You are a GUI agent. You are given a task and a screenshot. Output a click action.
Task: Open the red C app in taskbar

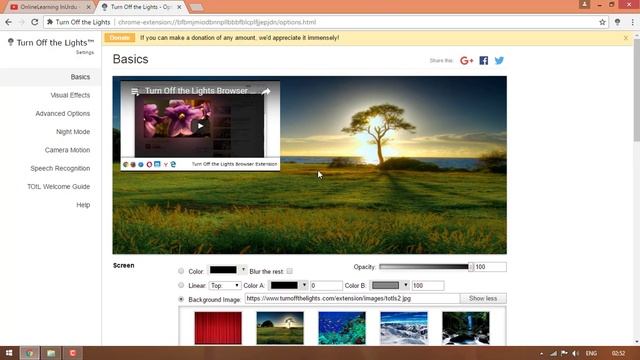point(73,353)
